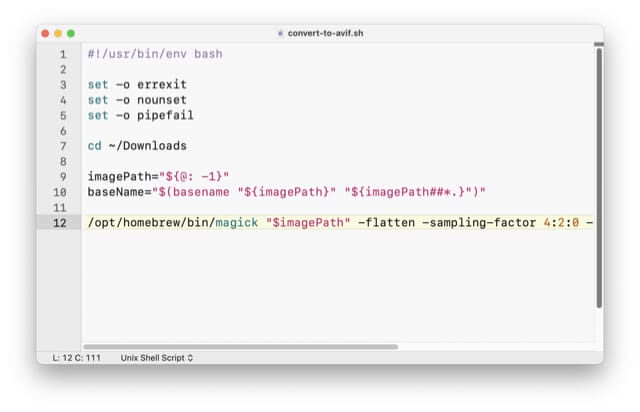Click the convert-to-avif.sh window title
640x412 pixels.
[x=325, y=33]
